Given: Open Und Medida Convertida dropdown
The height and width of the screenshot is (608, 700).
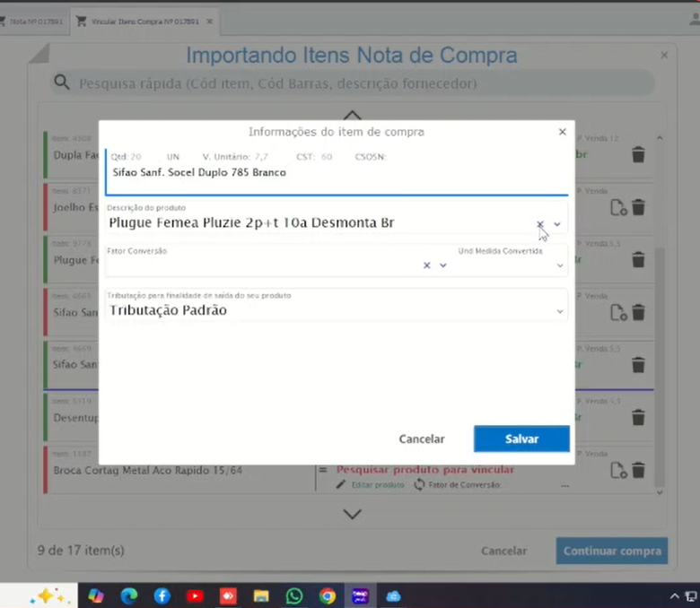Looking at the screenshot, I should pos(560,265).
